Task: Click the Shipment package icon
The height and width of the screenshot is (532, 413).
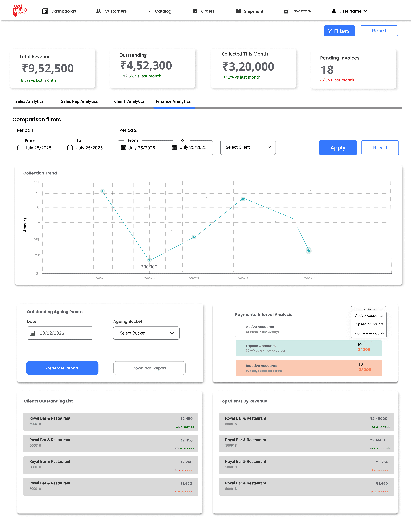Action: click(238, 11)
